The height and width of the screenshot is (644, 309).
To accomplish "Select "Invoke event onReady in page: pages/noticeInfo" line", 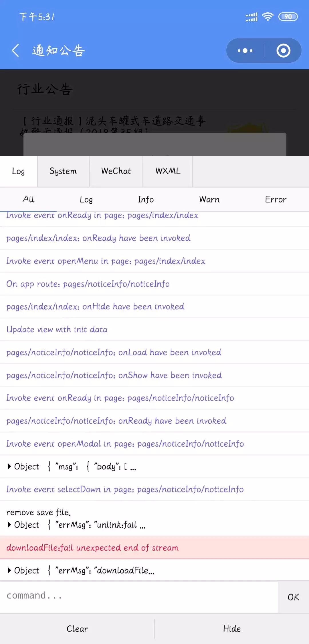I will coord(154,398).
